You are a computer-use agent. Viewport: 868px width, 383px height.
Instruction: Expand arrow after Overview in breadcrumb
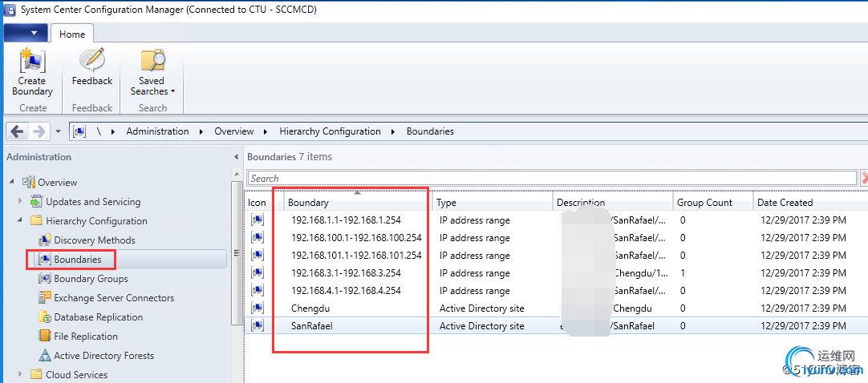pos(267,132)
